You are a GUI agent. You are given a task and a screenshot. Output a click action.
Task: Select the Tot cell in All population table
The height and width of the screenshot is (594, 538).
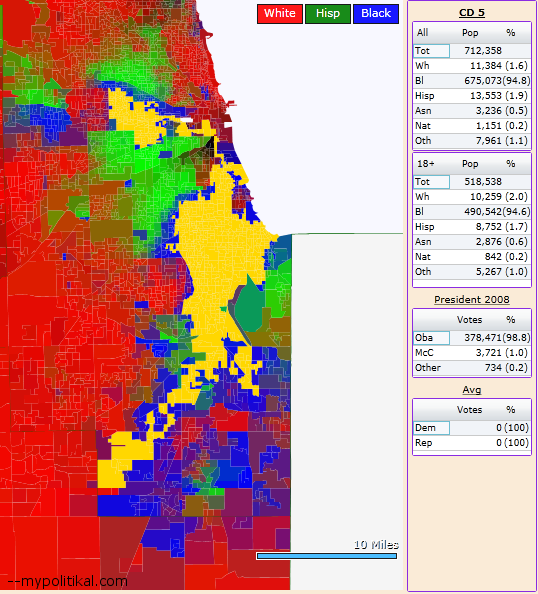click(432, 51)
